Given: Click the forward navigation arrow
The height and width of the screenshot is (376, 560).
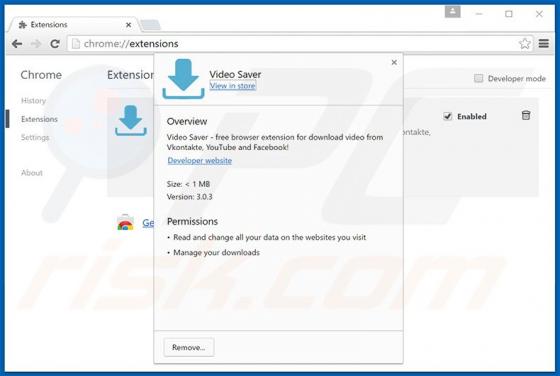Looking at the screenshot, I should (36, 44).
